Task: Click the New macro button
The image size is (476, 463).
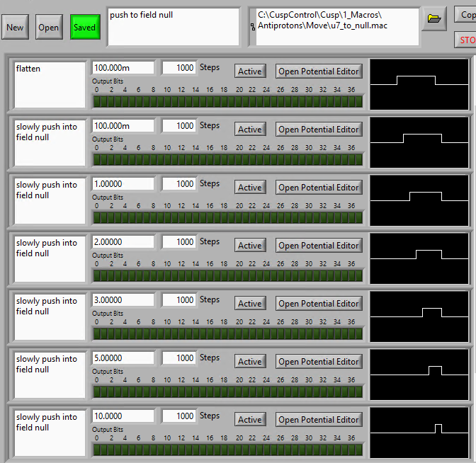Action: pos(15,27)
